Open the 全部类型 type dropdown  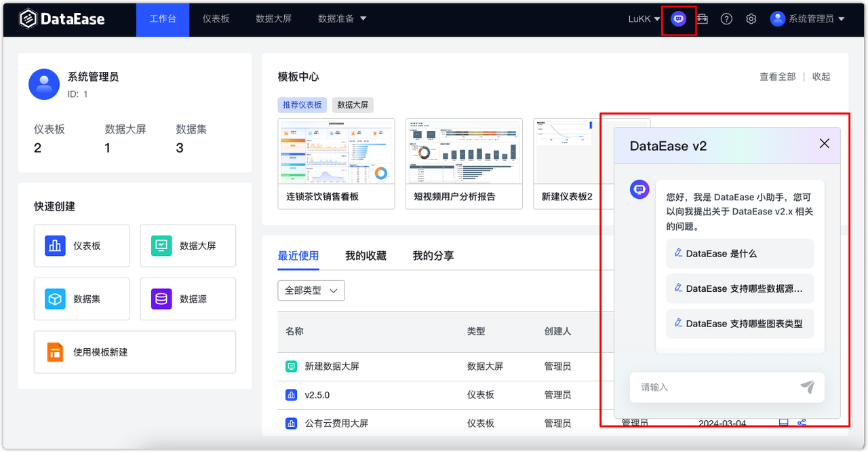pyautogui.click(x=311, y=290)
